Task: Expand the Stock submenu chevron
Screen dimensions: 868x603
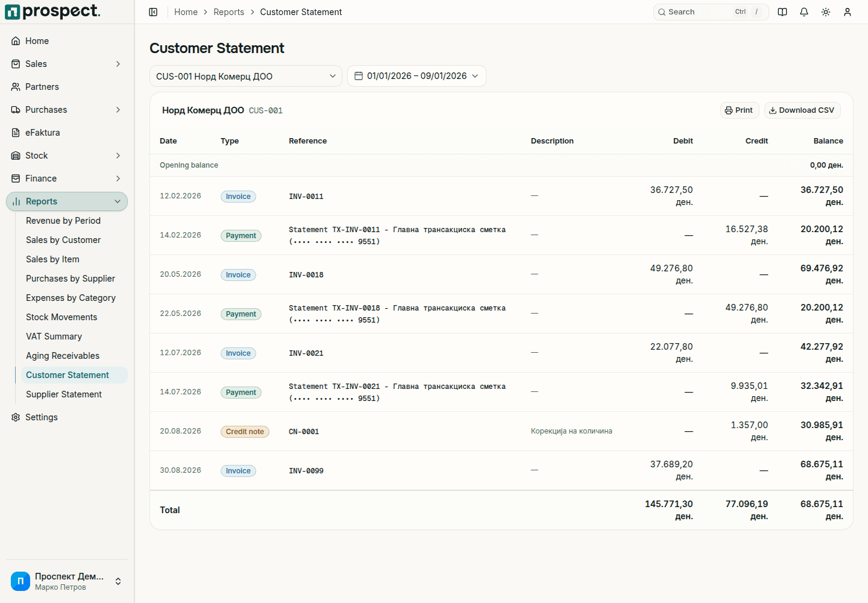Action: 118,156
